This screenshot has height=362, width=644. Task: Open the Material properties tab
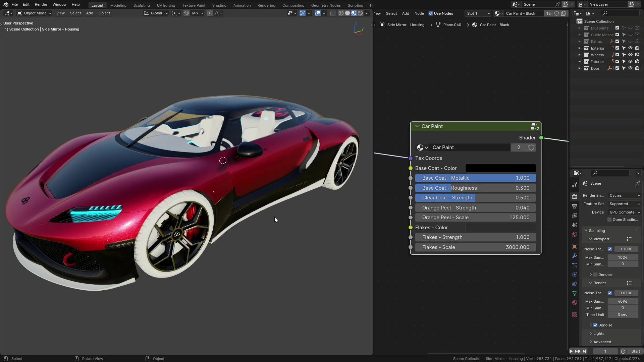575,303
